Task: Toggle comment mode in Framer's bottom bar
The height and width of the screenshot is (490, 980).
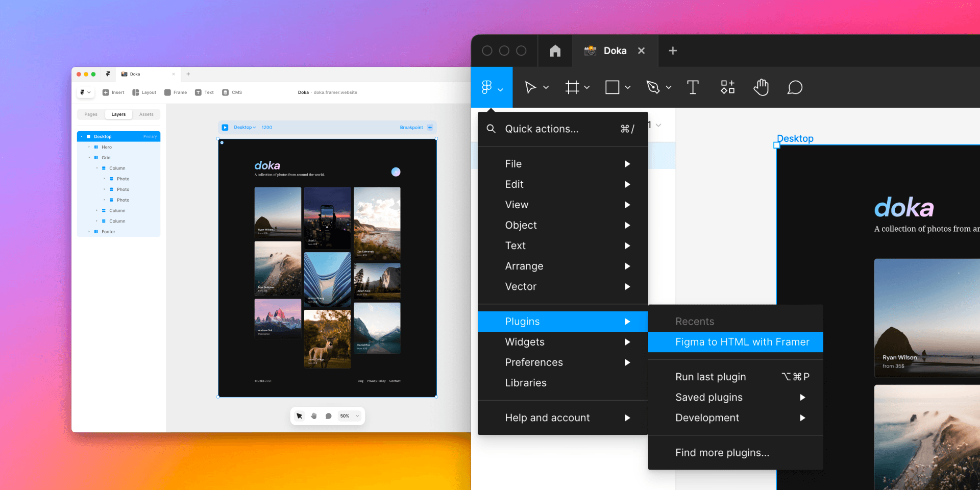Action: click(x=328, y=415)
